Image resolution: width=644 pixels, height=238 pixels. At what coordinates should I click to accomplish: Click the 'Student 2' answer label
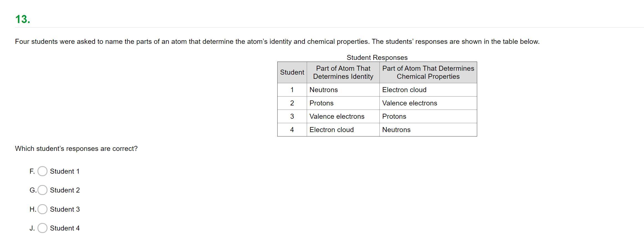[x=65, y=190]
